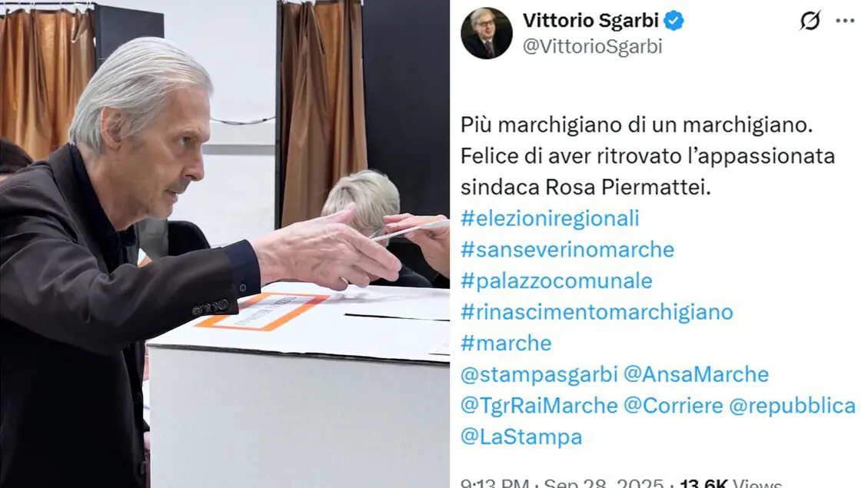Click the blue verified badge

[673, 21]
